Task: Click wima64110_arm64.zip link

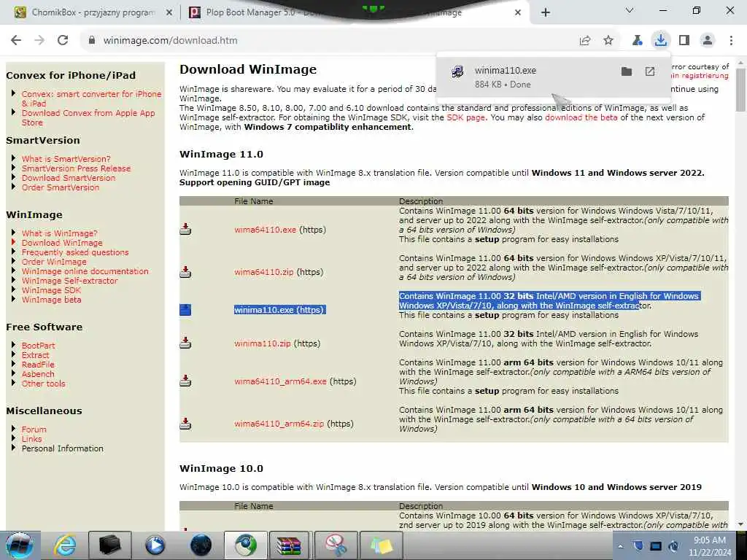Action: coord(279,424)
